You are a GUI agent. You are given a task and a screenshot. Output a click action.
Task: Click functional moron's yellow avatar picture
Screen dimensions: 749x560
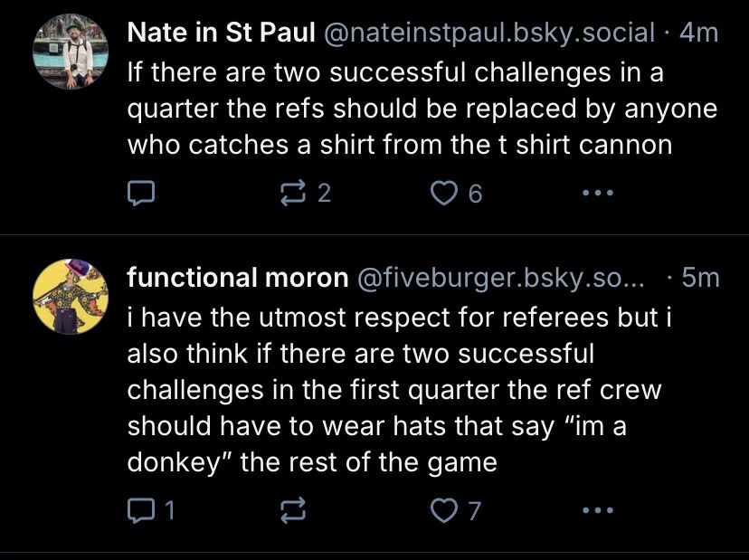click(x=71, y=296)
